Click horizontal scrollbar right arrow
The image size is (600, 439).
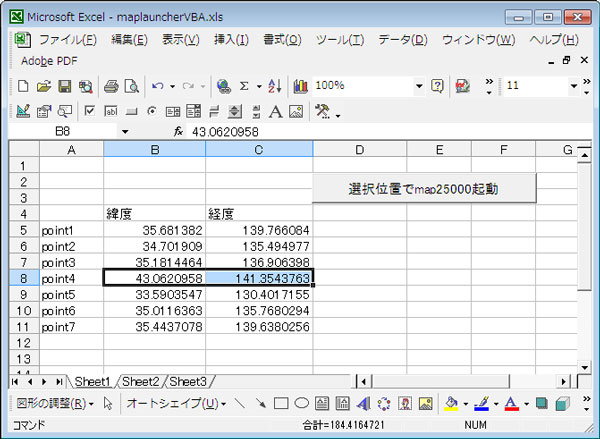pyautogui.click(x=564, y=382)
